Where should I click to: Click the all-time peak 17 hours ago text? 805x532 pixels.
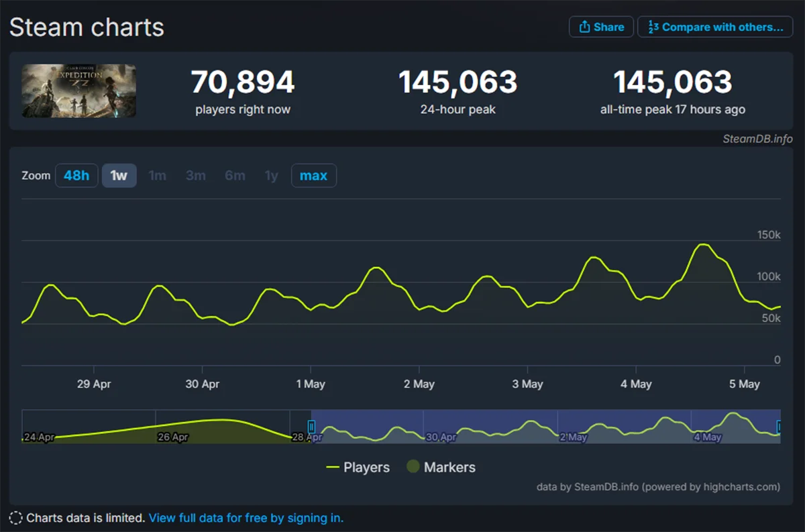tap(673, 109)
